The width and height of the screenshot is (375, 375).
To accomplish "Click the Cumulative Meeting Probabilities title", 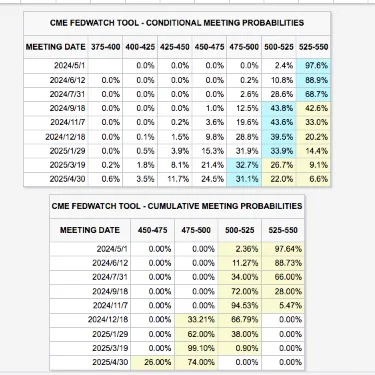I will point(177,206).
